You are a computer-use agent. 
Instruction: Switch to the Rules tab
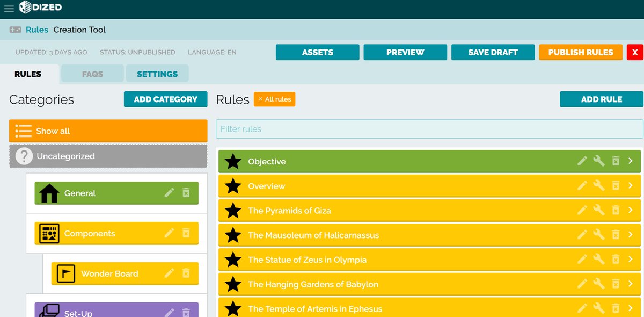pos(28,74)
